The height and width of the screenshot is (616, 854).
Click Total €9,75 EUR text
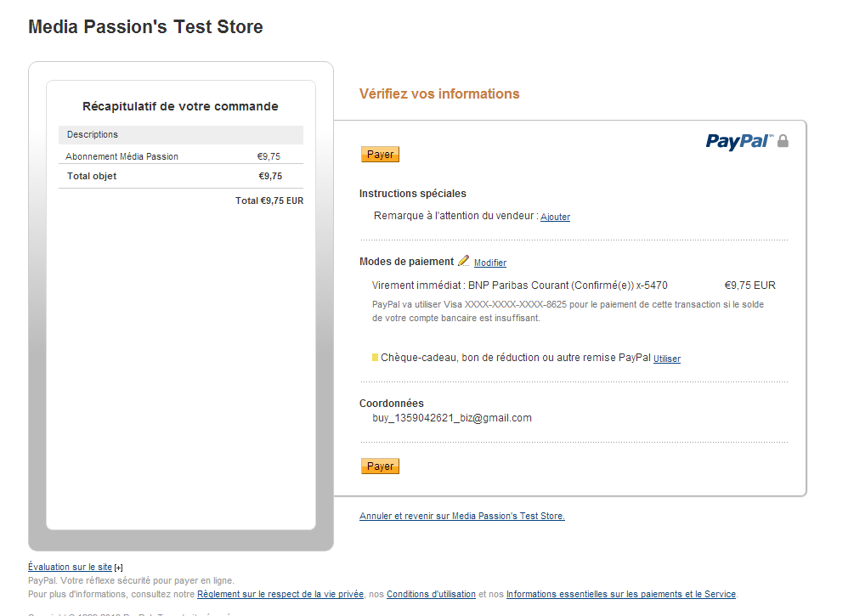click(x=269, y=201)
